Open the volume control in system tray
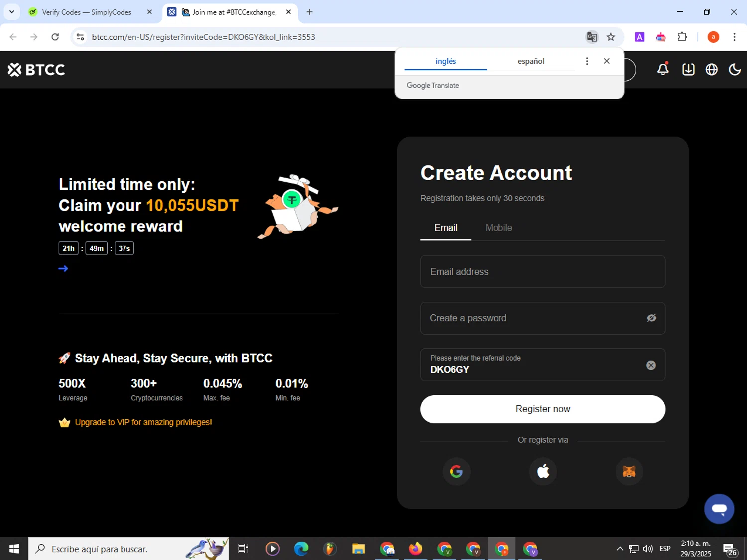Image resolution: width=747 pixels, height=560 pixels. click(x=648, y=549)
